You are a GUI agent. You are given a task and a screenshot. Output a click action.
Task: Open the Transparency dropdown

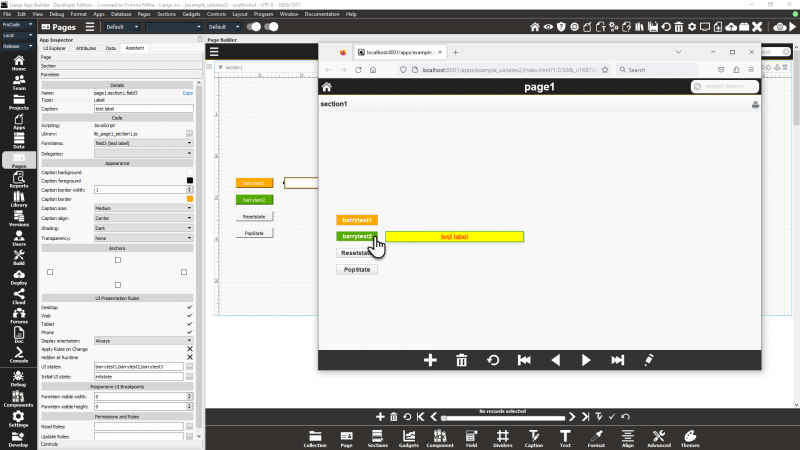point(143,238)
